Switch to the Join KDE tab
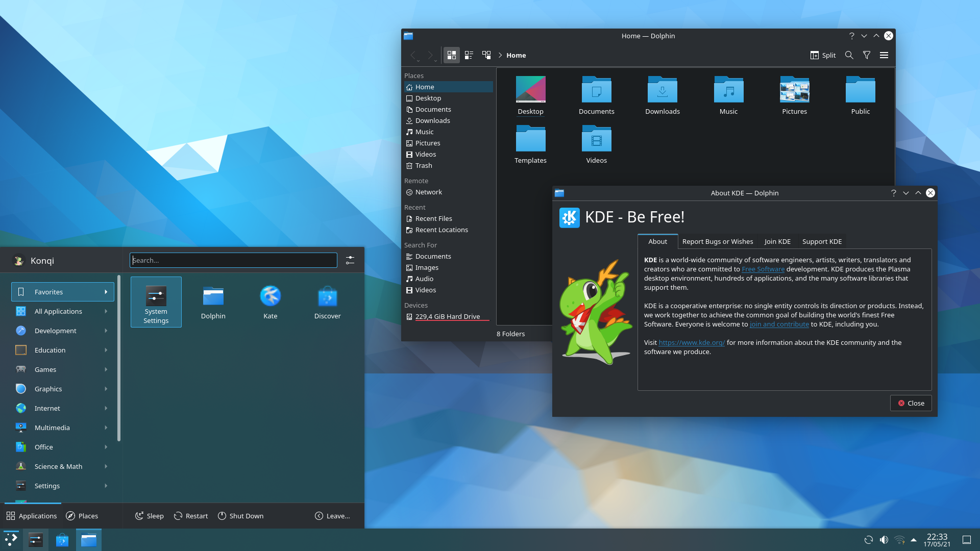 [x=777, y=241]
